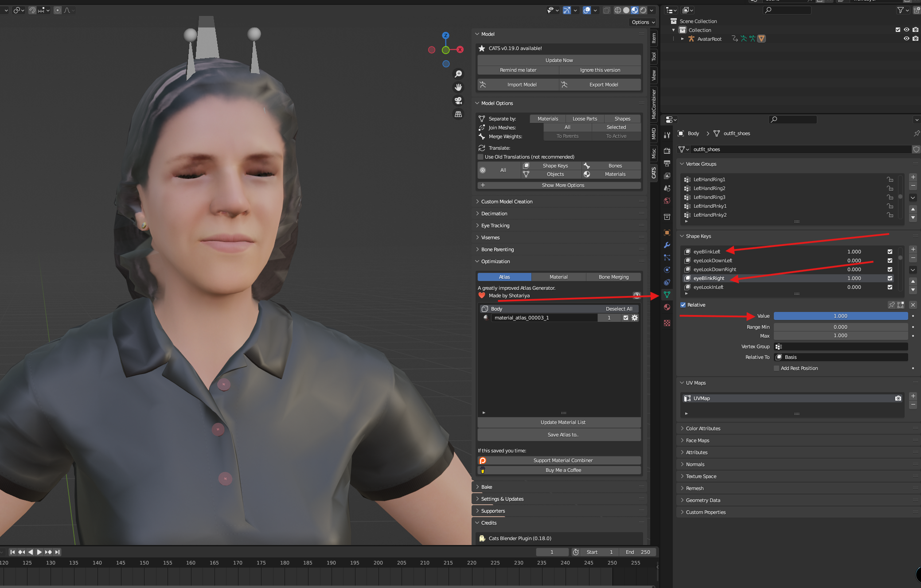The width and height of the screenshot is (921, 588).
Task: Add a new vertex group with plus
Action: pyautogui.click(x=913, y=177)
